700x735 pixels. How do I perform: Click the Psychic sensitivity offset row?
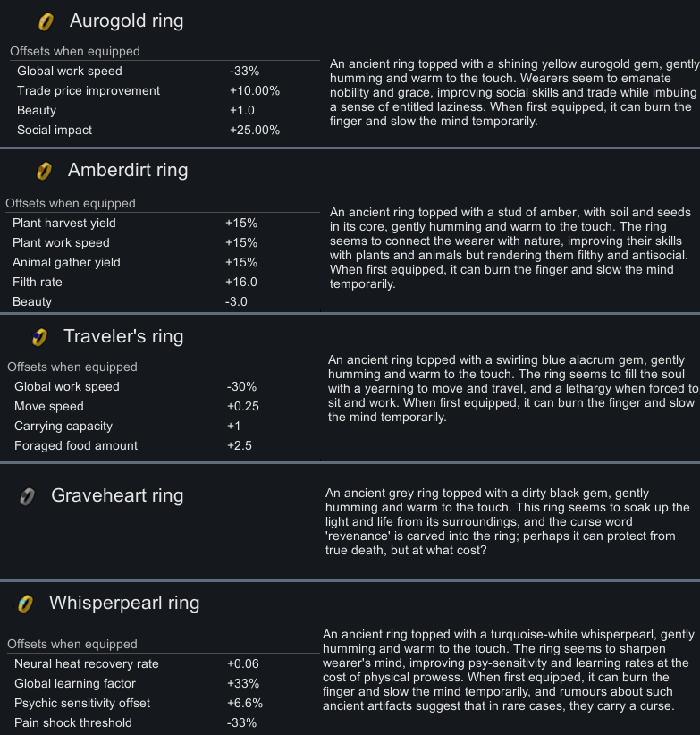tap(163, 704)
